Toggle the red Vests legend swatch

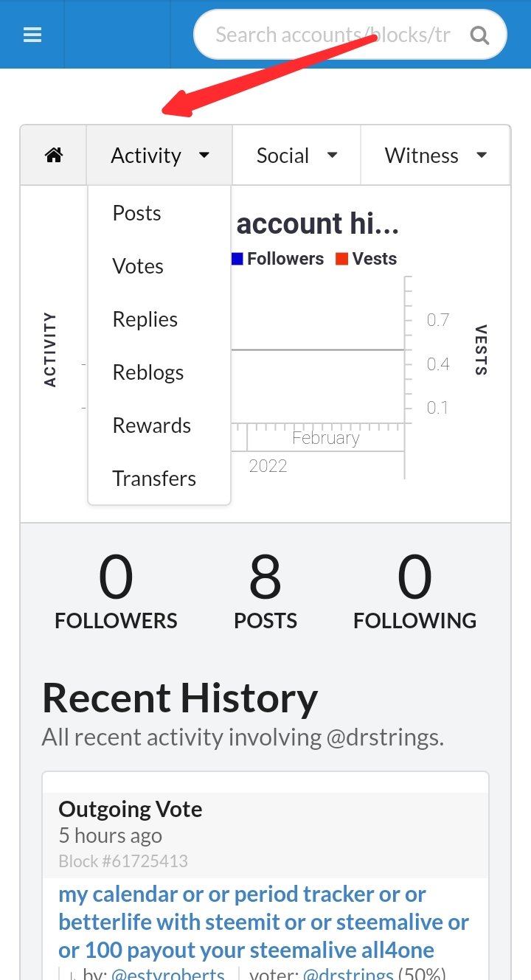coord(341,259)
